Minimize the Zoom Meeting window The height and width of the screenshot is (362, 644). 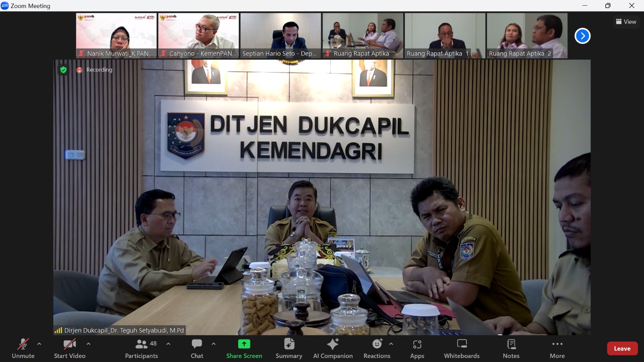tap(585, 6)
